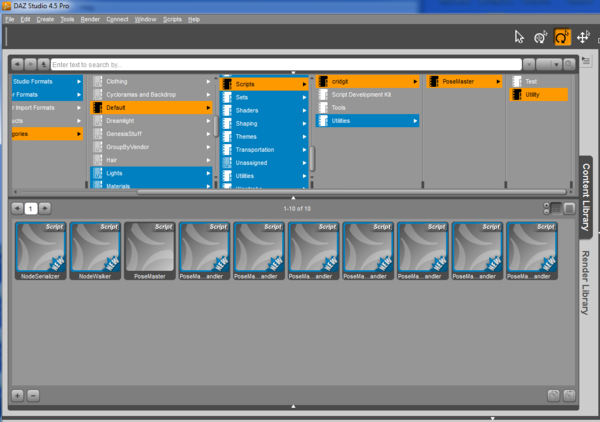Go to next results page
The width and height of the screenshot is (600, 422).
[45, 209]
